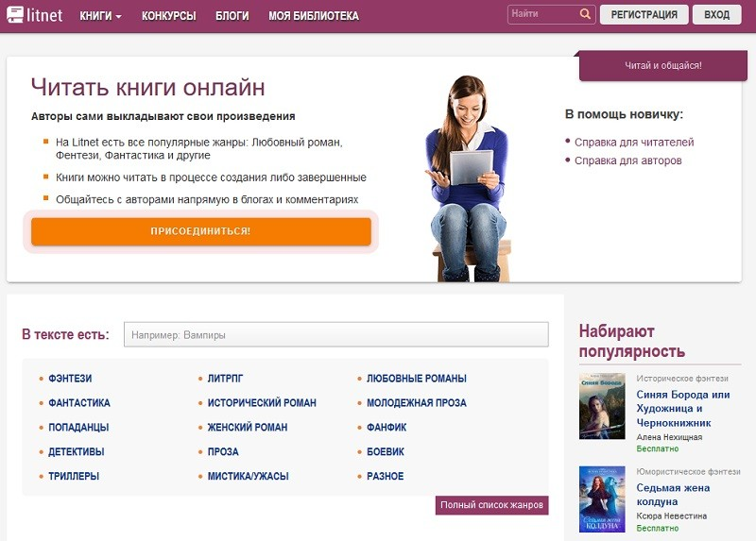Select the Молодежная проза genre
Viewport: 756px width, 541px height.
[417, 403]
